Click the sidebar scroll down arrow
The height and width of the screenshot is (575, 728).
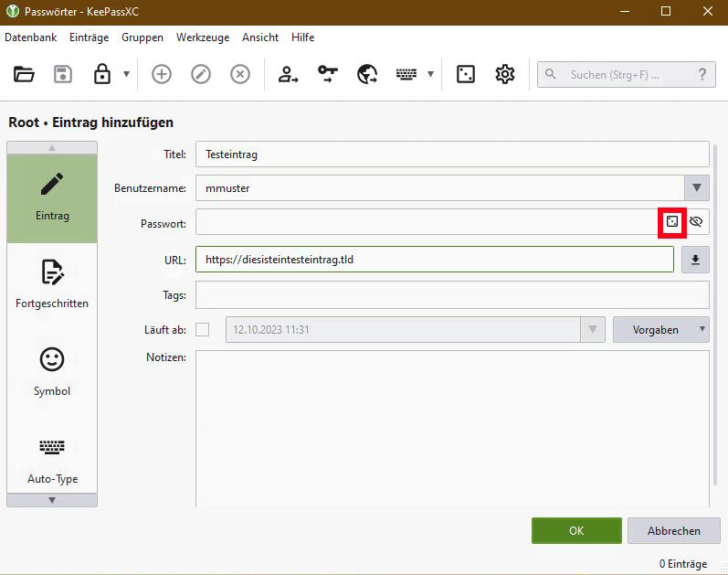pos(52,500)
